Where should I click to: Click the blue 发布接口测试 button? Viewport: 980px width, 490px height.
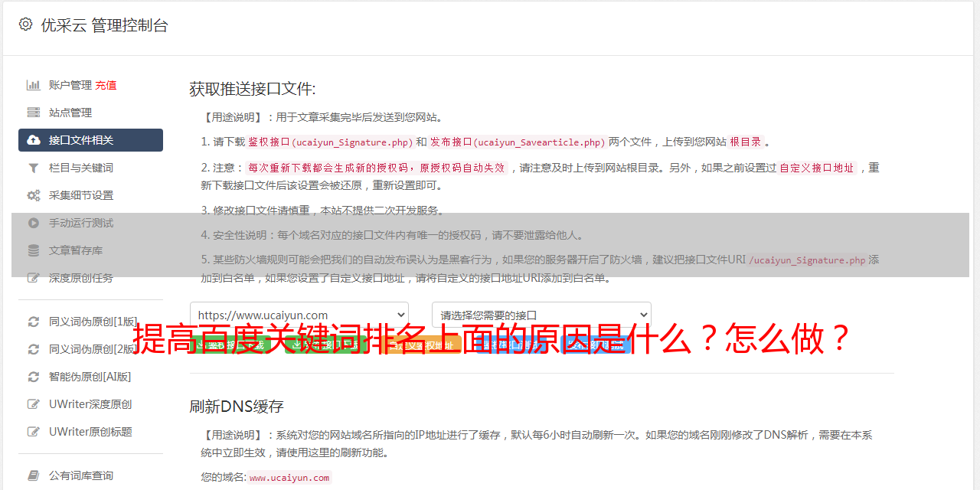pyautogui.click(x=595, y=345)
